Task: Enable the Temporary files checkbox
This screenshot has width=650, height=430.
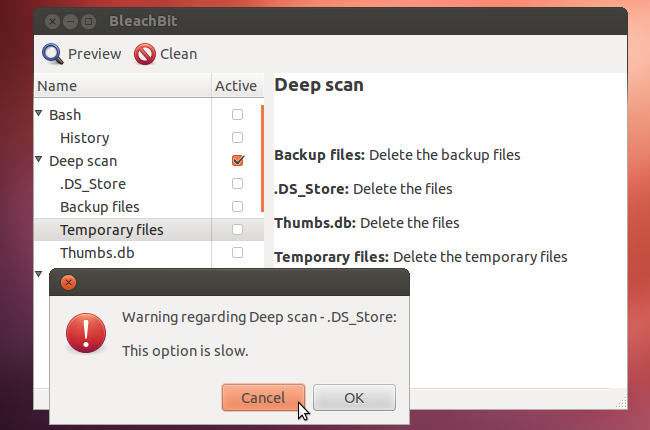Action: (237, 229)
